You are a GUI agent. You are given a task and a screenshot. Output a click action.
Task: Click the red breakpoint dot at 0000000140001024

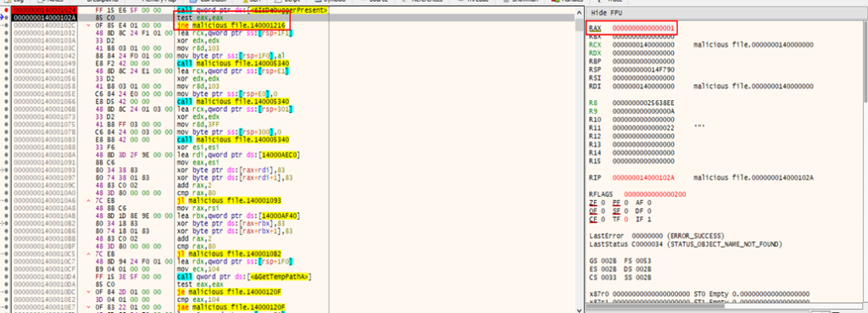[x=6, y=10]
